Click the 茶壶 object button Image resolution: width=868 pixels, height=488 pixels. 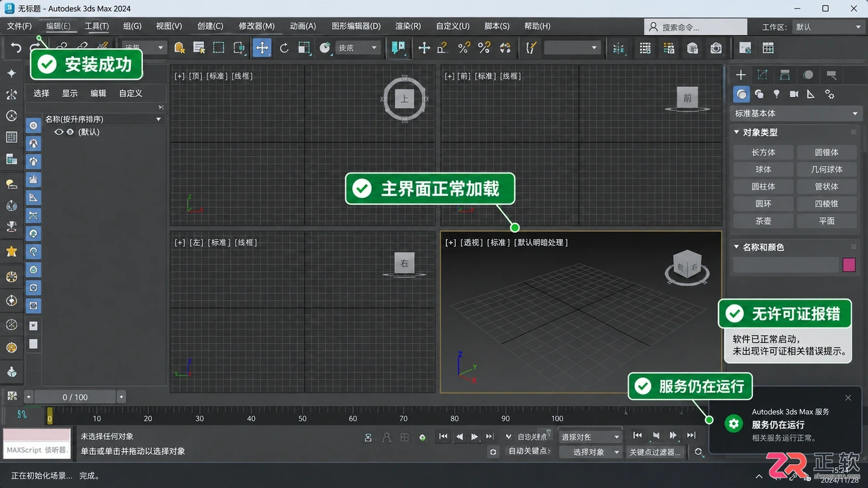[x=763, y=221]
